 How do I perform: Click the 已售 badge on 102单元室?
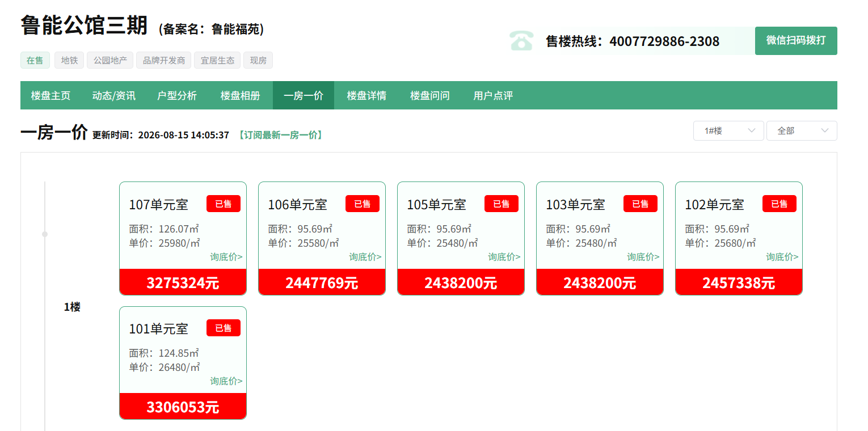tap(779, 204)
